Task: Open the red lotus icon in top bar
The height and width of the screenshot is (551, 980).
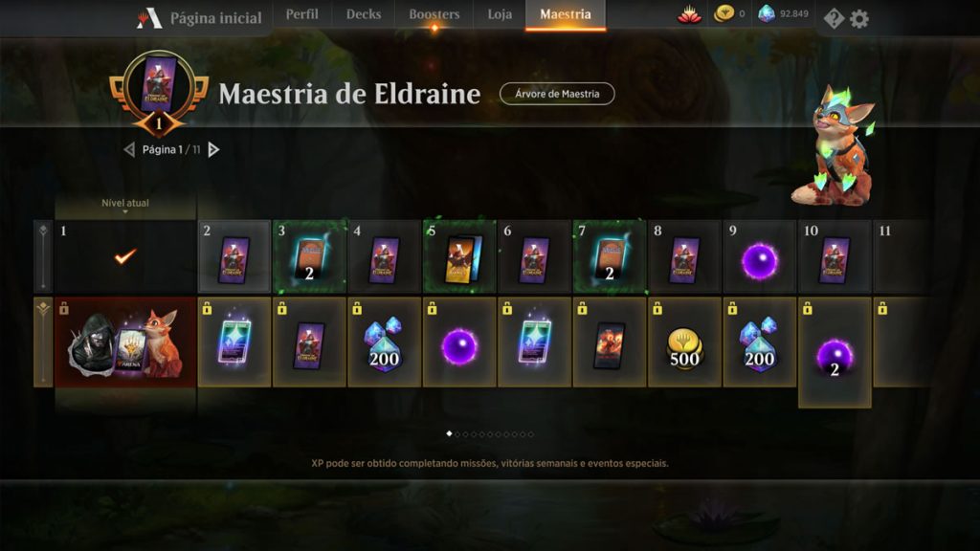Action: 689,14
